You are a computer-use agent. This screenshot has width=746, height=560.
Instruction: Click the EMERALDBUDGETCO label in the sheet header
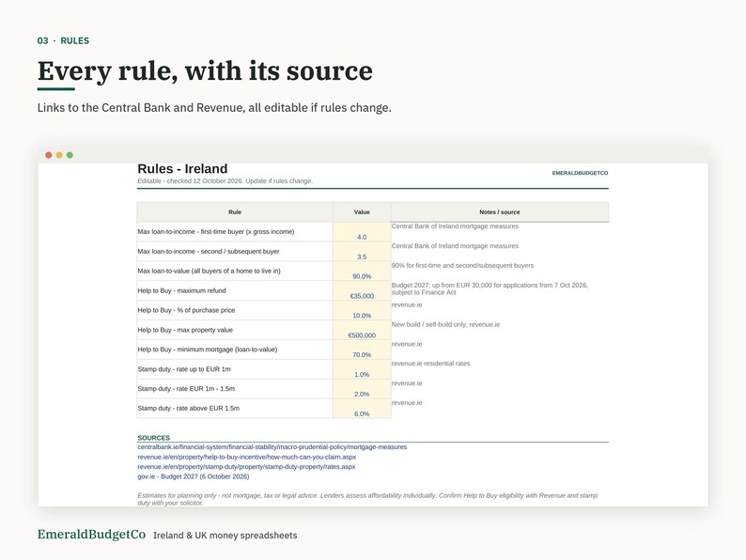580,173
